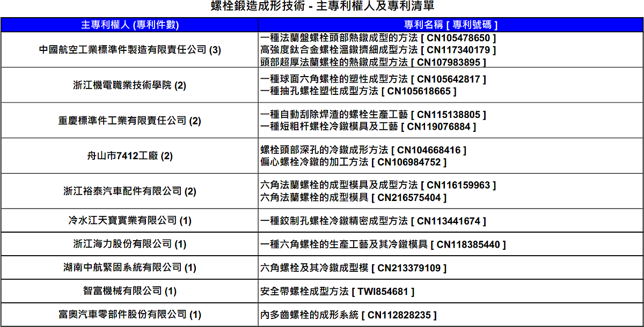Click patent line CN216575404
This screenshot has height=327, width=644.
pyautogui.click(x=354, y=197)
